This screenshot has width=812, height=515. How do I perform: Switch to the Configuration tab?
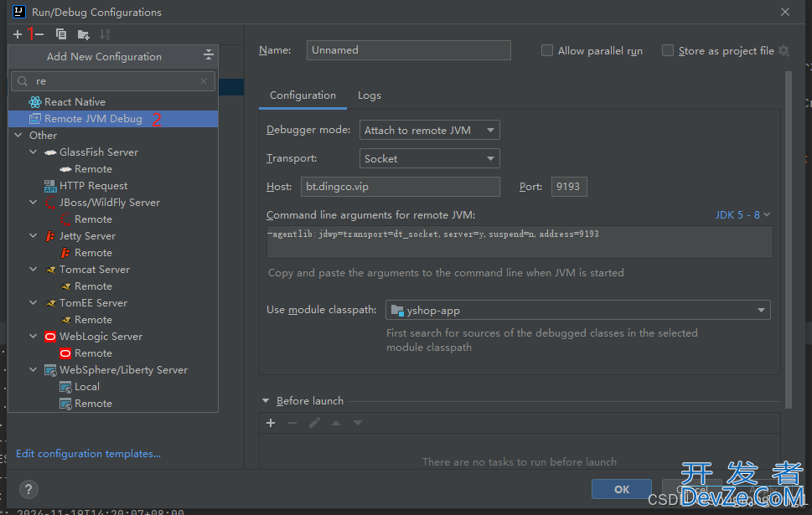(303, 95)
